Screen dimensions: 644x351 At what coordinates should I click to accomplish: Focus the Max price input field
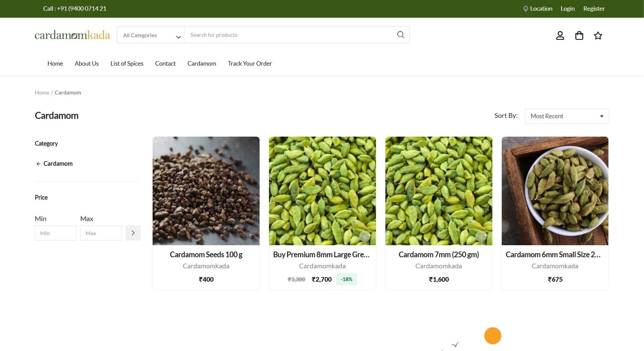[101, 233]
